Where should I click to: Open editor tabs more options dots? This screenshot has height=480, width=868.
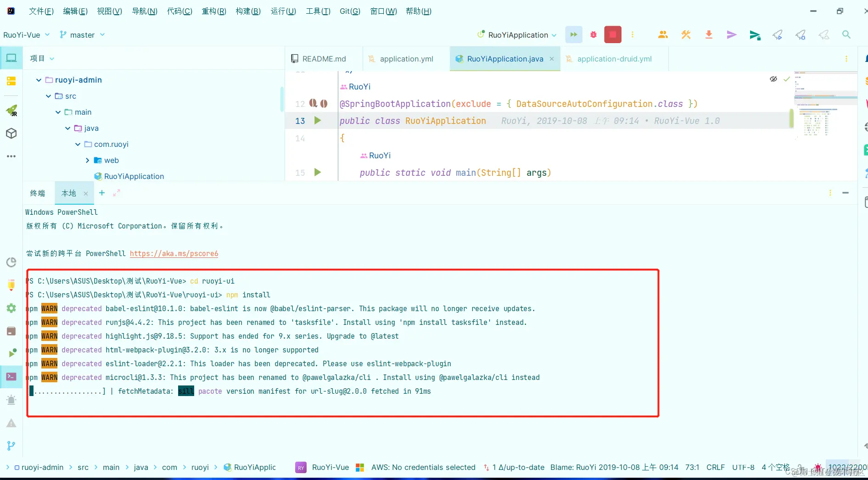[846, 59]
